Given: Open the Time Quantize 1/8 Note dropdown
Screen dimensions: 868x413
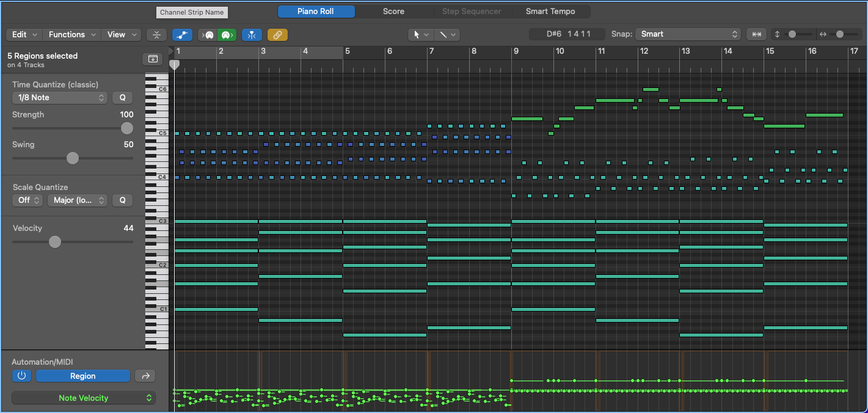Looking at the screenshot, I should tap(59, 97).
